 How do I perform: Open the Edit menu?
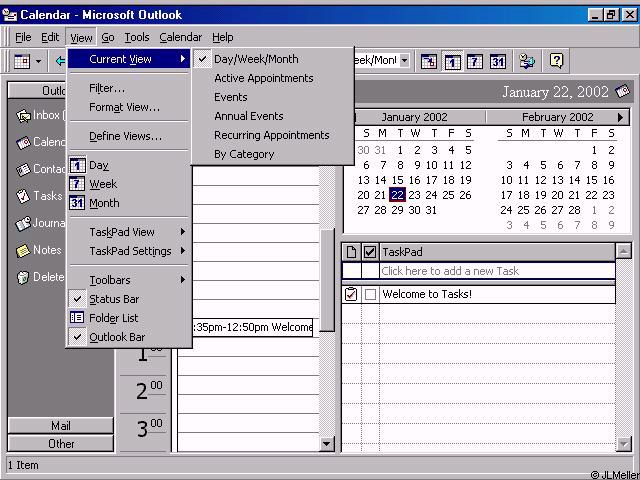pyautogui.click(x=50, y=37)
